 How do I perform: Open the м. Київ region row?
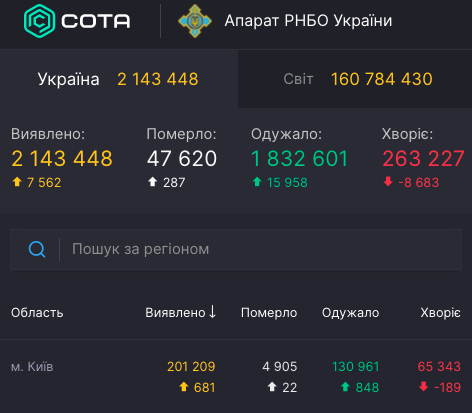pos(236,377)
